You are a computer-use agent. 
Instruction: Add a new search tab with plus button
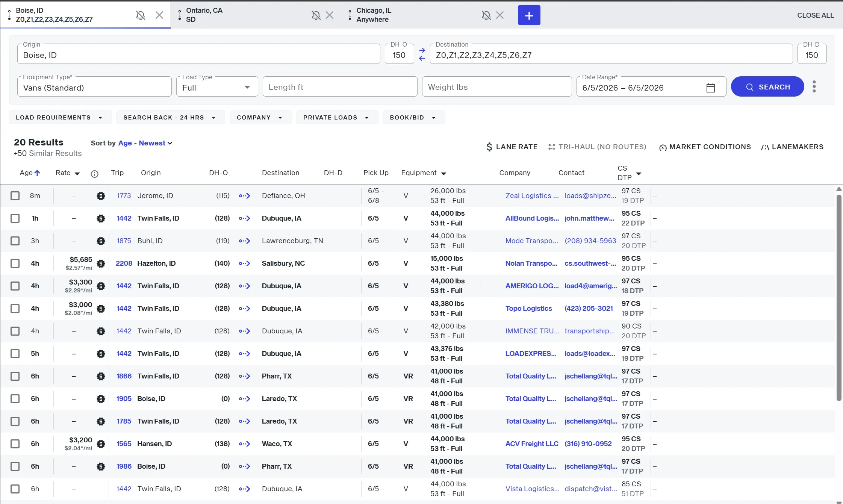click(529, 15)
